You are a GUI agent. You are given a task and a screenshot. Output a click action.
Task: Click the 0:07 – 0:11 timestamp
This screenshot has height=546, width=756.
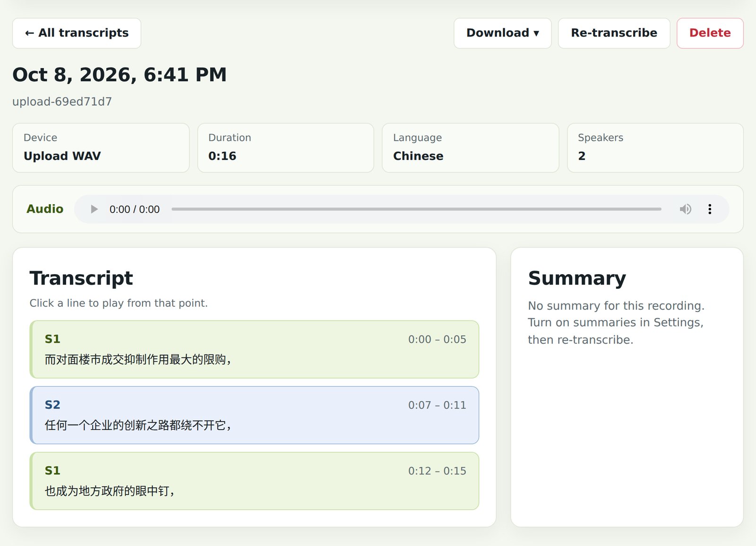tap(437, 405)
